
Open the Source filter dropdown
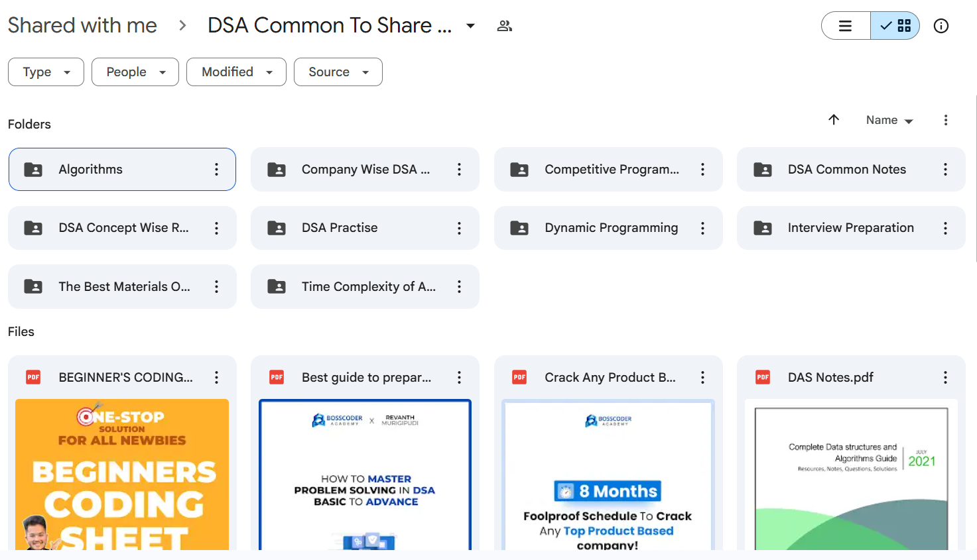(x=338, y=72)
